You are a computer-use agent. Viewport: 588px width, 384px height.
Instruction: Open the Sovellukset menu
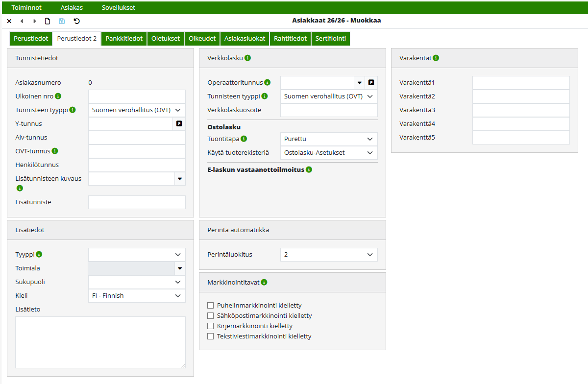119,8
